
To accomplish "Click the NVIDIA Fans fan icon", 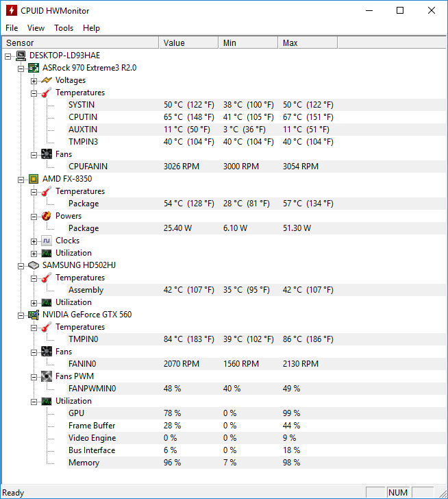I will pyautogui.click(x=47, y=352).
